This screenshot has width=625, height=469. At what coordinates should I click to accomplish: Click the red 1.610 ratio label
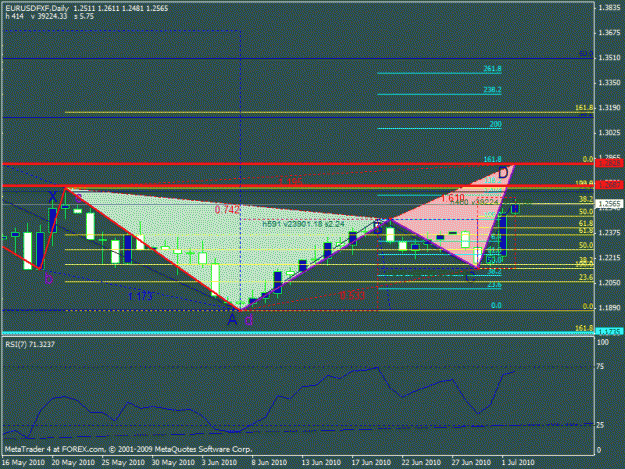tap(452, 198)
